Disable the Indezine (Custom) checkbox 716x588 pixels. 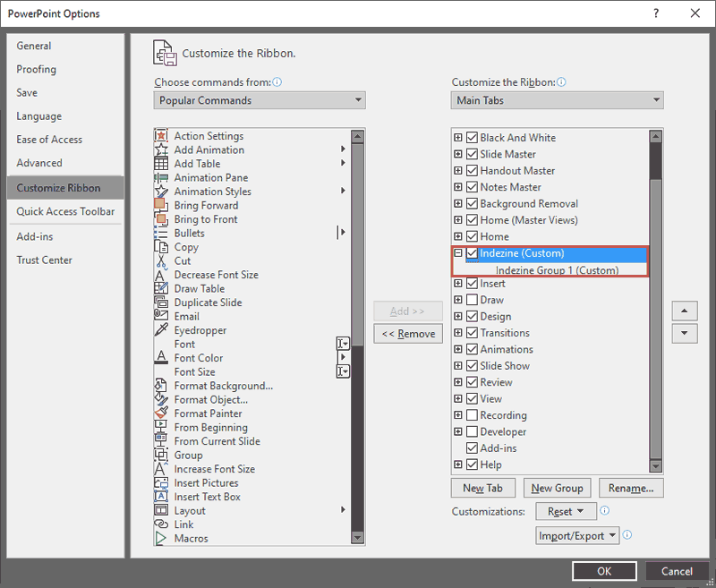pos(472,253)
